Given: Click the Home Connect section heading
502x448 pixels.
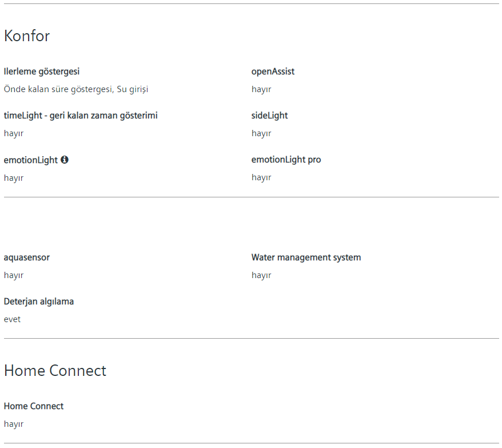Looking at the screenshot, I should coord(55,371).
